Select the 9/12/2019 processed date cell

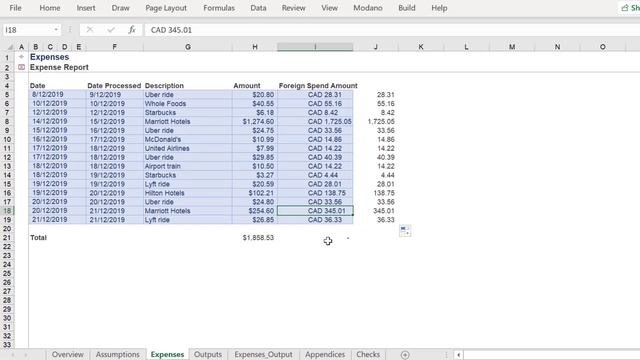coord(114,95)
